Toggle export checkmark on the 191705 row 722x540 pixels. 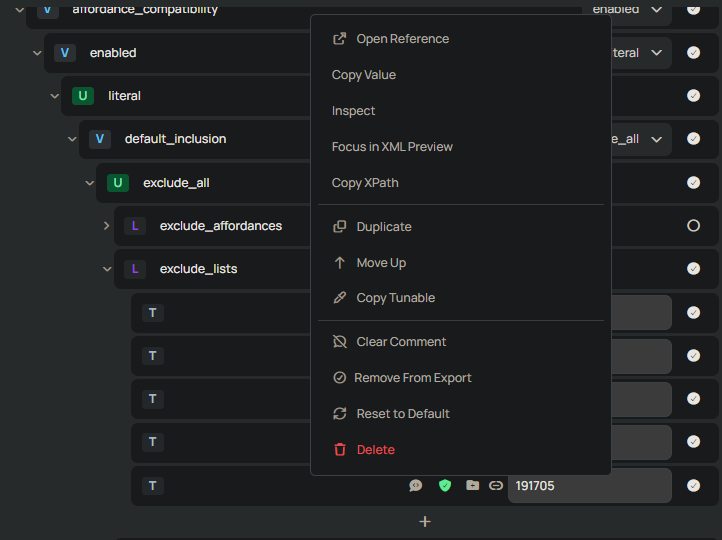(x=693, y=486)
